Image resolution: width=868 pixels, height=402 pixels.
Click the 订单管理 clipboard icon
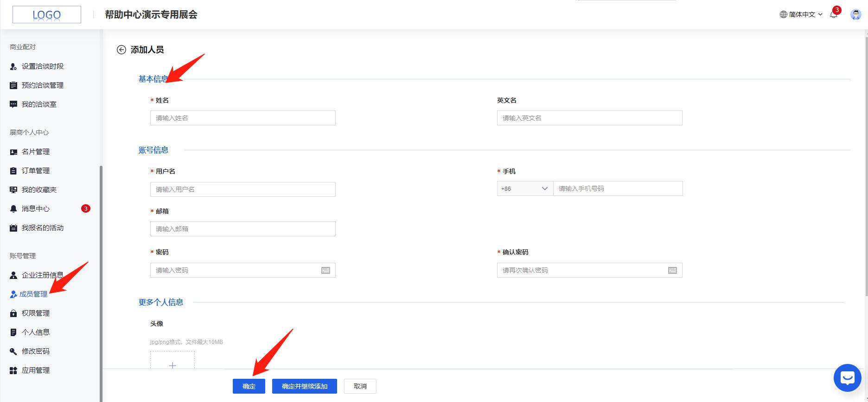(13, 171)
